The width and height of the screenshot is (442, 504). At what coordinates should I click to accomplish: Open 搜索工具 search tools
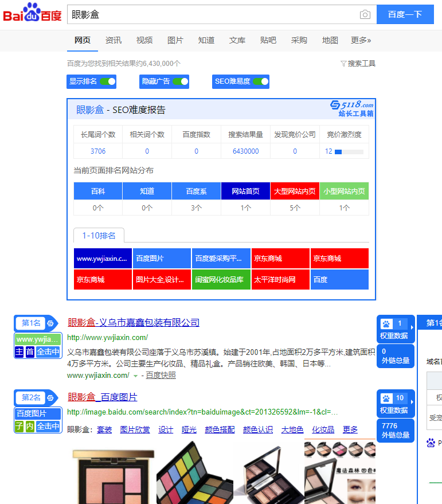[358, 64]
